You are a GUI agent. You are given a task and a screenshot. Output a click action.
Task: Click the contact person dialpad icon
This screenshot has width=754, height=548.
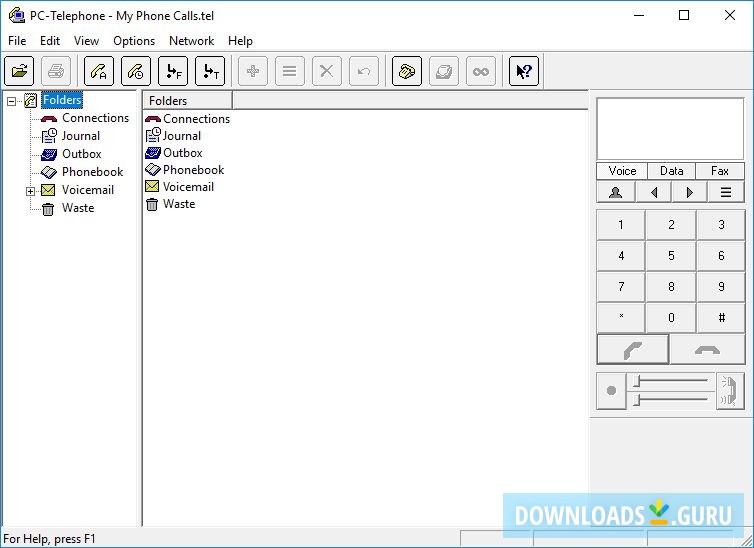pos(616,192)
